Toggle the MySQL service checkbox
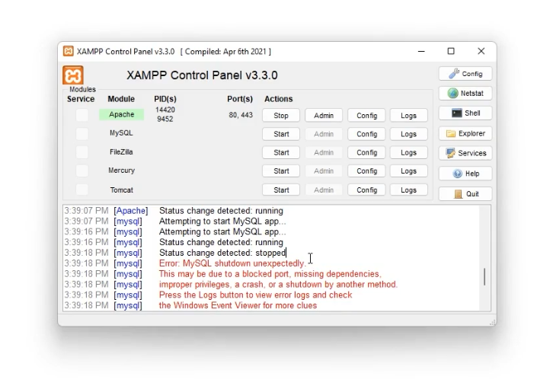The height and width of the screenshot is (392, 550). [82, 134]
